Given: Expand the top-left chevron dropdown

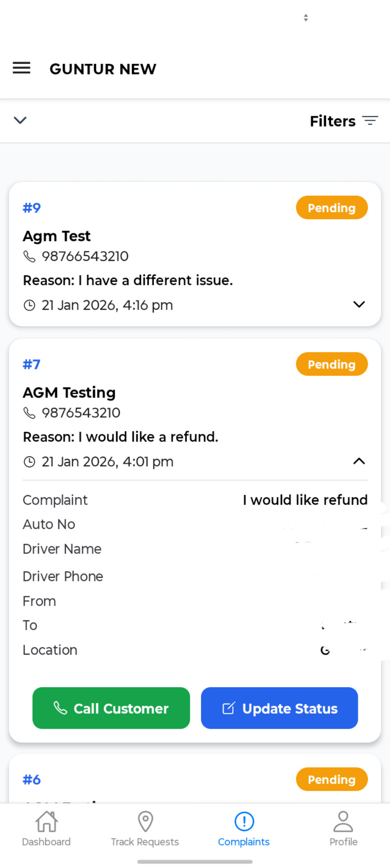Looking at the screenshot, I should pos(20,120).
